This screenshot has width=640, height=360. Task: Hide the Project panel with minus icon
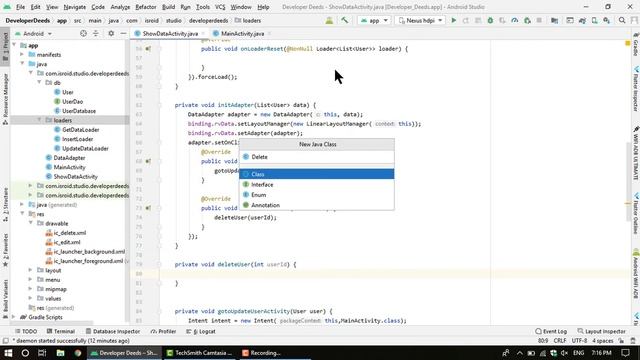[x=123, y=33]
